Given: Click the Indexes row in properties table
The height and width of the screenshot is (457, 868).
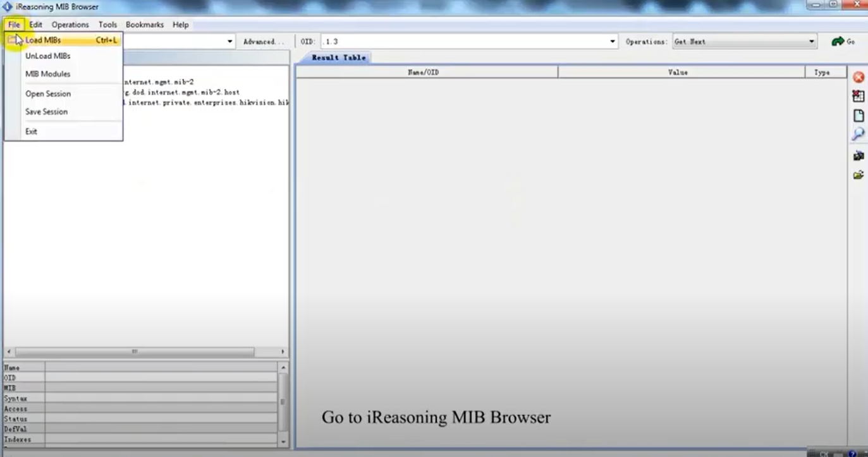Looking at the screenshot, I should 140,439.
